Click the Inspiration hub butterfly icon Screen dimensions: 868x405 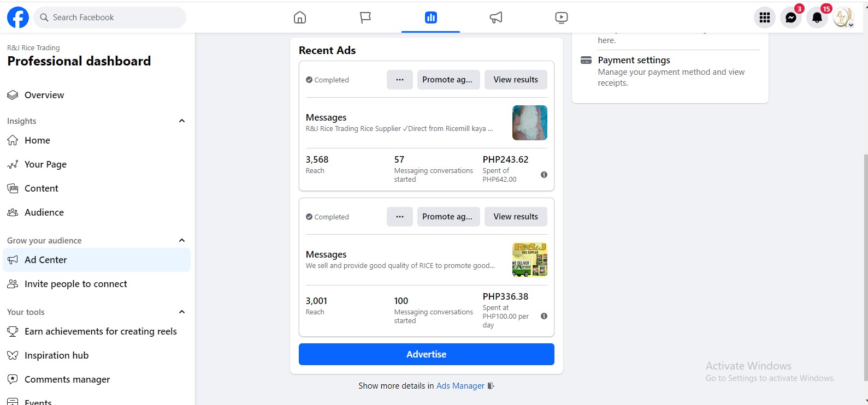pos(13,355)
